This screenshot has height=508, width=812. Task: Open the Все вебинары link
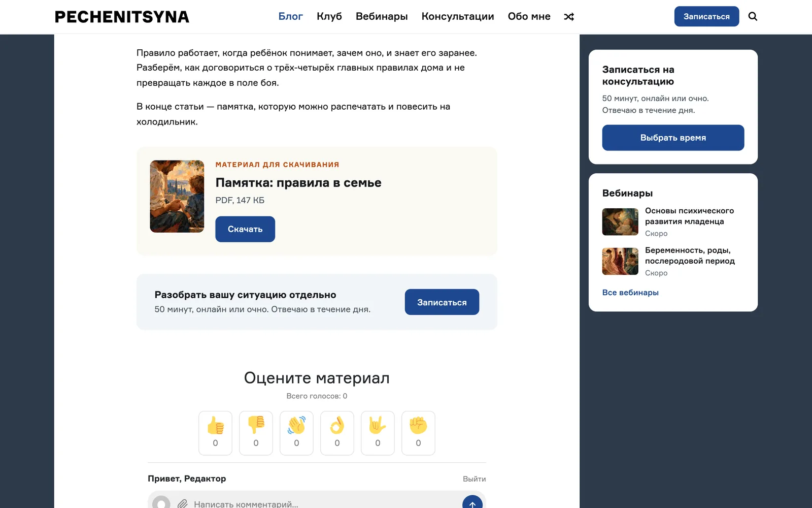pos(630,293)
